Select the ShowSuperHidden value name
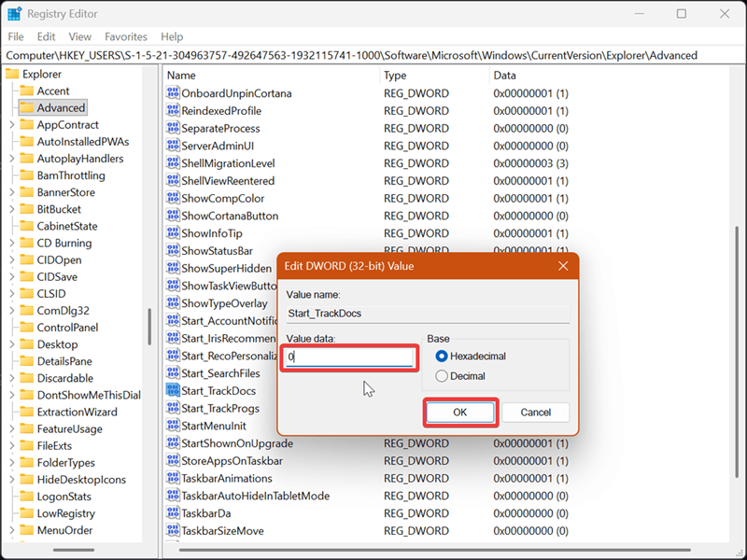This screenshot has width=747, height=560. [x=226, y=268]
